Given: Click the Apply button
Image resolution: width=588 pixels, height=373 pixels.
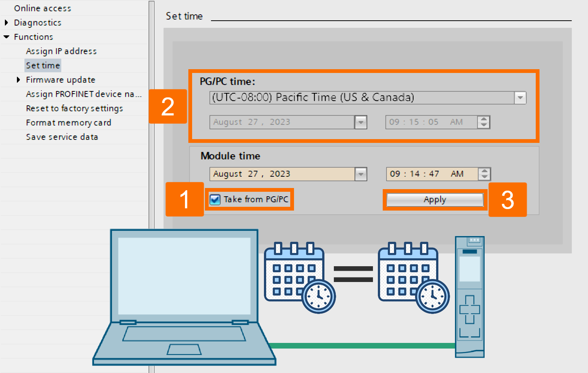Looking at the screenshot, I should pyautogui.click(x=435, y=200).
